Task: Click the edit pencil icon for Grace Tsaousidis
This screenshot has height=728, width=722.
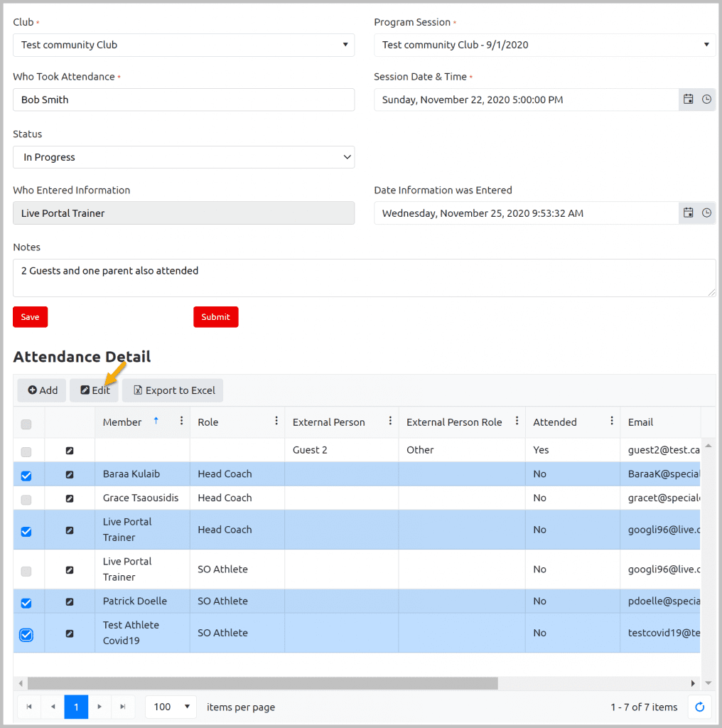Action: click(70, 498)
